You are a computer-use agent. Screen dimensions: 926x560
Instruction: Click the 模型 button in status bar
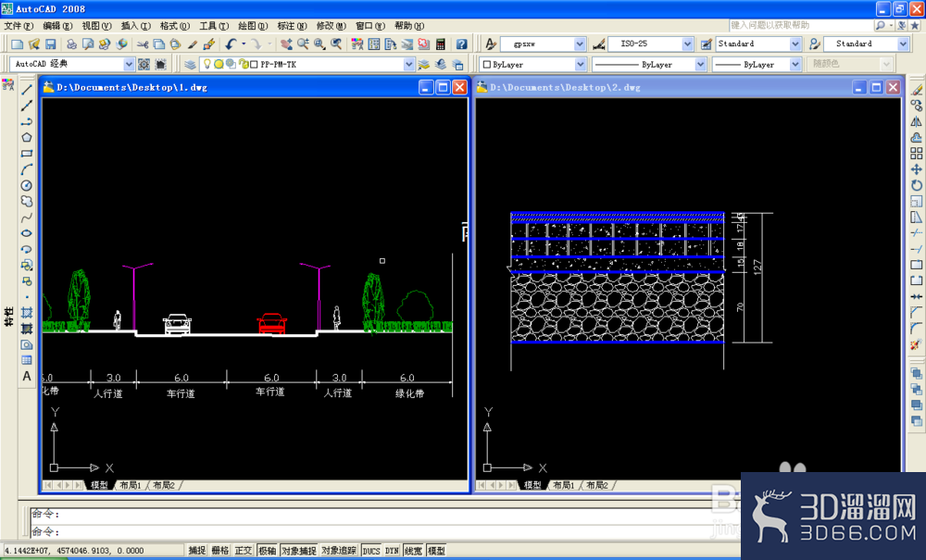coord(436,551)
